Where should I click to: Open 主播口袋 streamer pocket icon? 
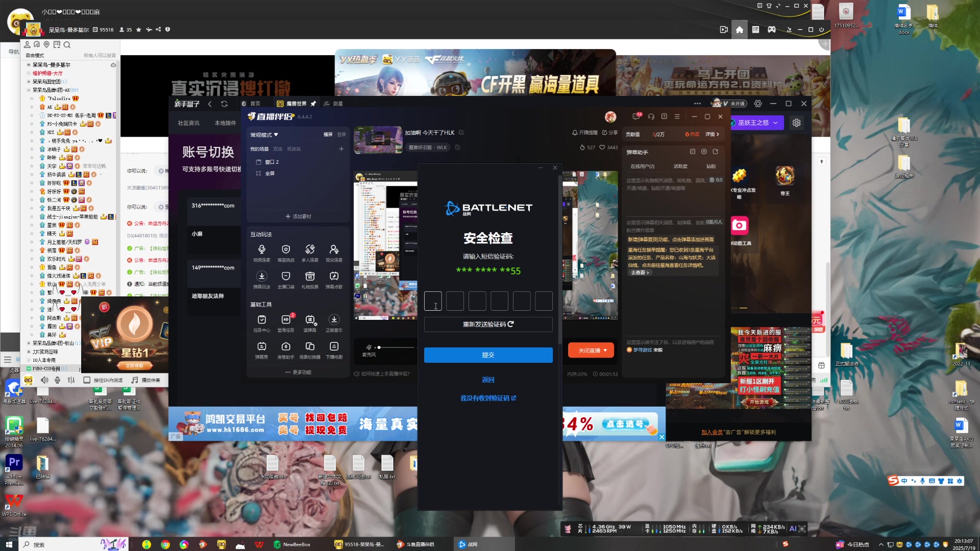point(286,280)
